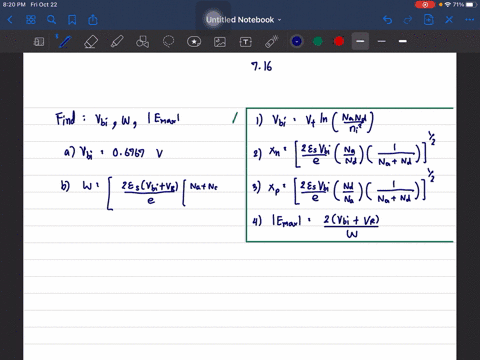This screenshot has height=360, width=480.
Task: Undo the last stroke
Action: point(387,20)
